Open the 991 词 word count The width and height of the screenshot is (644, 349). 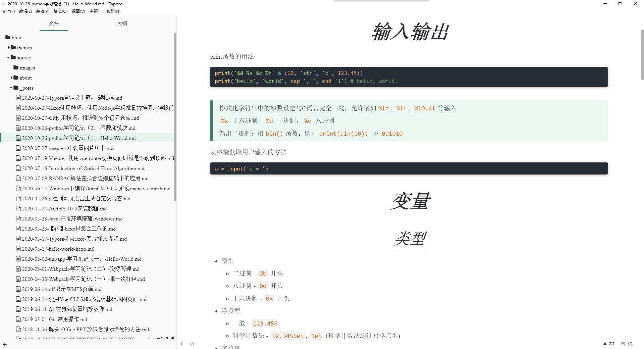coord(626,344)
